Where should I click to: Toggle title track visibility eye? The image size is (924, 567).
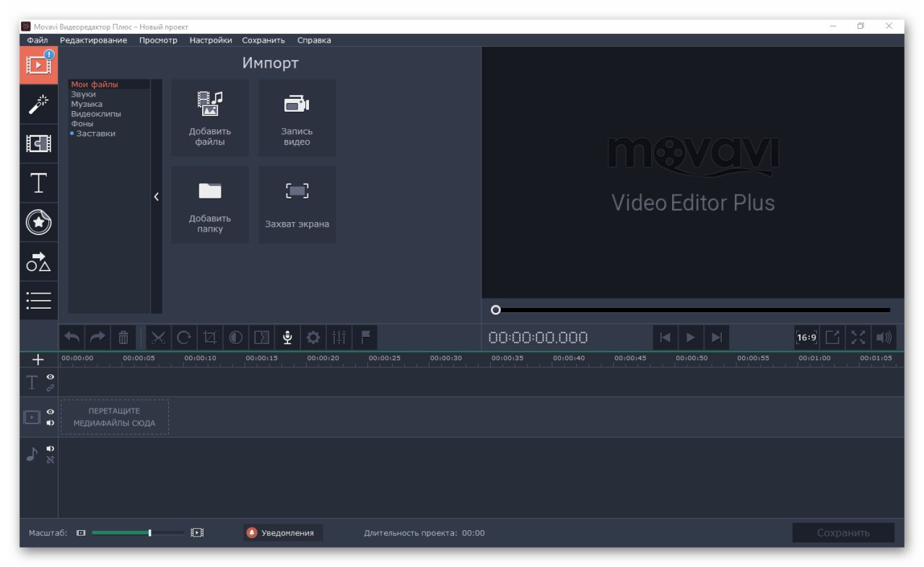click(x=51, y=377)
